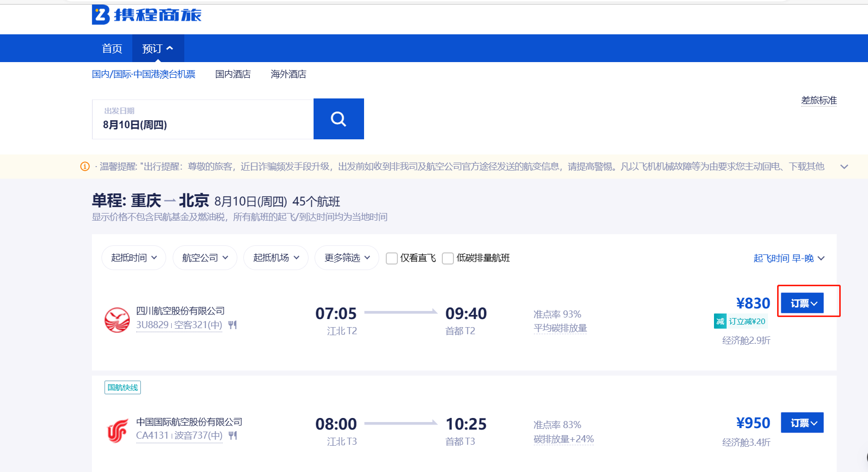Select 国内/国际·中国港澳台机票 tab
This screenshot has height=472, width=868.
point(143,74)
